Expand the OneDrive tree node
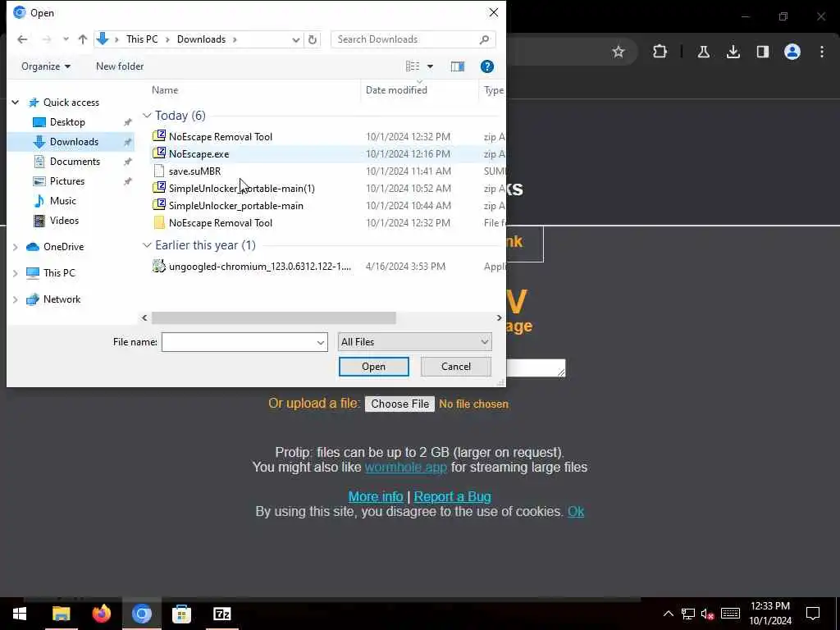The width and height of the screenshot is (840, 630). pyautogui.click(x=16, y=247)
